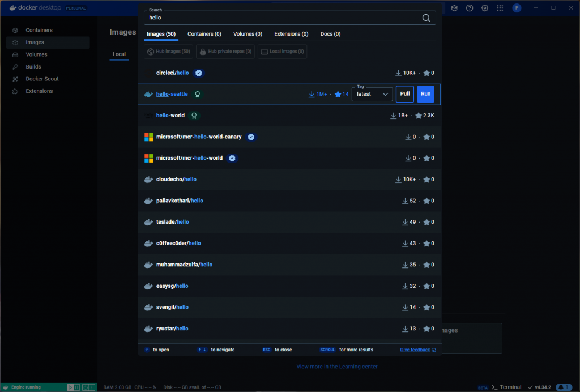Viewport: 580px width, 392px height.
Task: Click official image badge next to hello-seattle
Action: (x=198, y=94)
